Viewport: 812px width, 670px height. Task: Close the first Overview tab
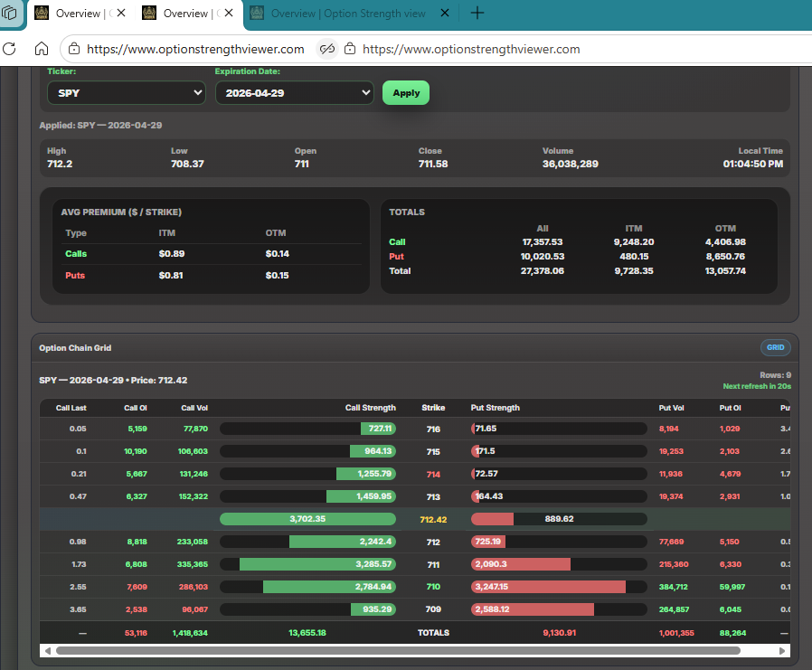click(x=121, y=13)
